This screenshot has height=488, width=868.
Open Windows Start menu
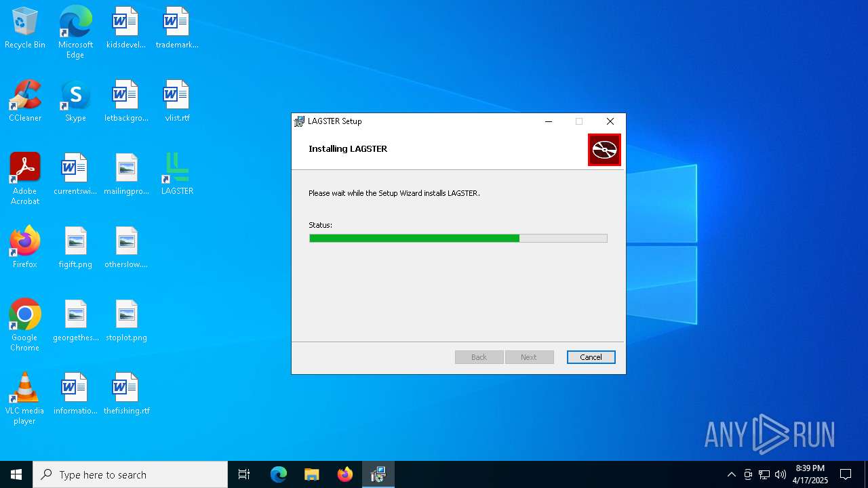pos(16,474)
